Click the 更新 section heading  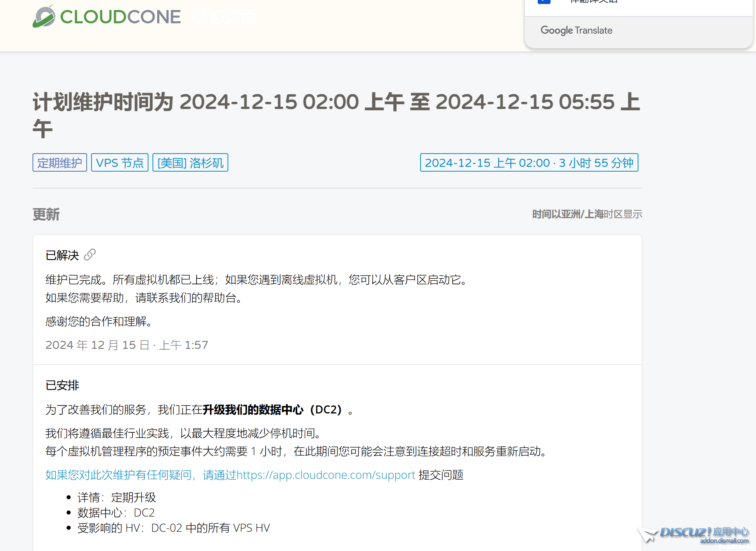click(x=46, y=215)
